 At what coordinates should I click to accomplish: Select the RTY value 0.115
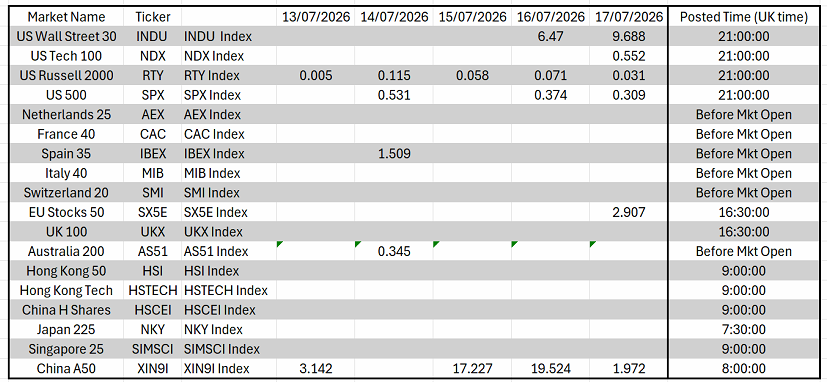pos(394,75)
